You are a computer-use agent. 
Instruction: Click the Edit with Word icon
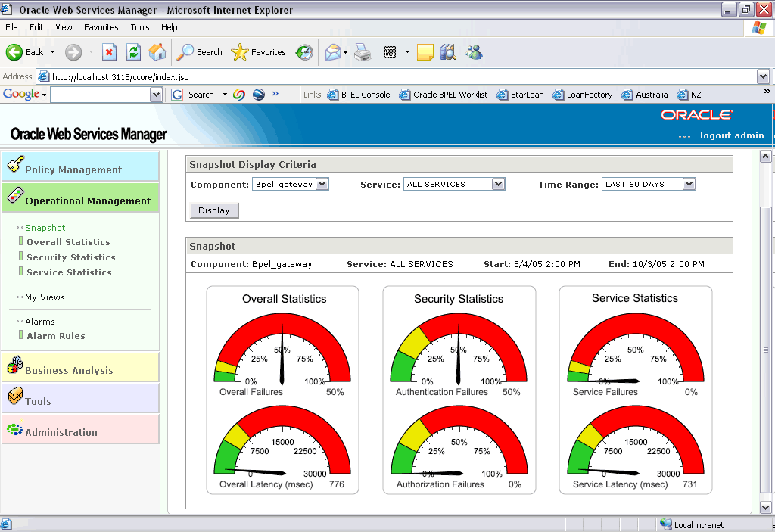tap(390, 52)
